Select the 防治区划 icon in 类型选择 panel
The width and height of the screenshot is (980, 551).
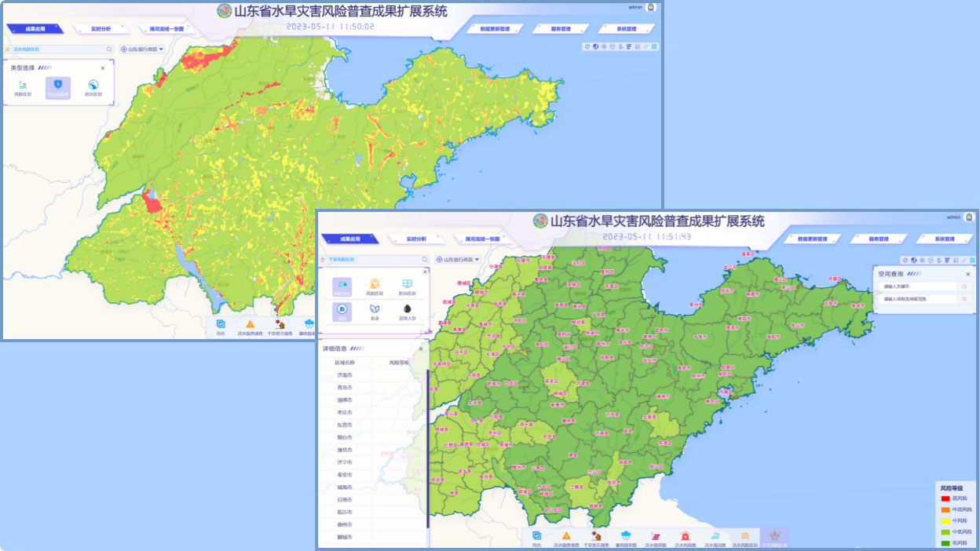93,86
